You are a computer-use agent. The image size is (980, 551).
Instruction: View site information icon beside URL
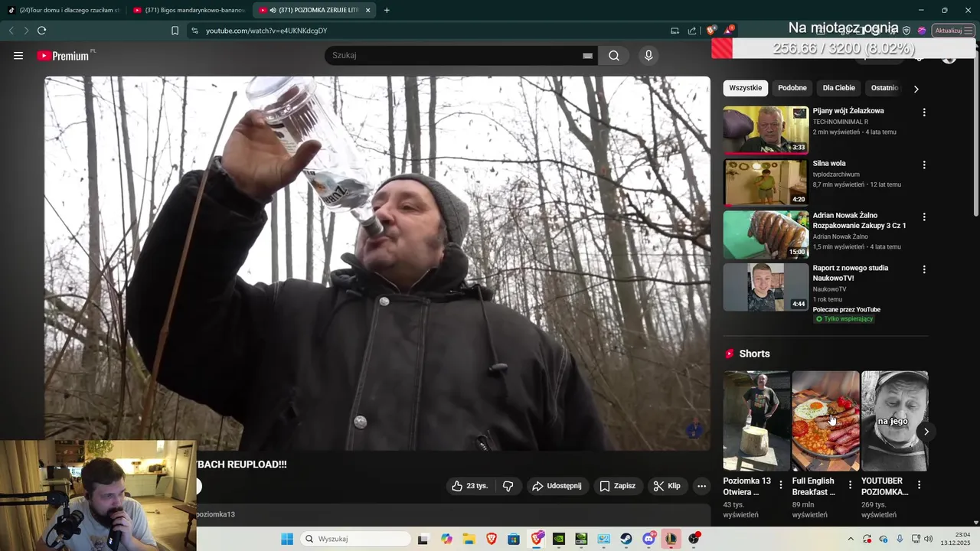(x=194, y=31)
